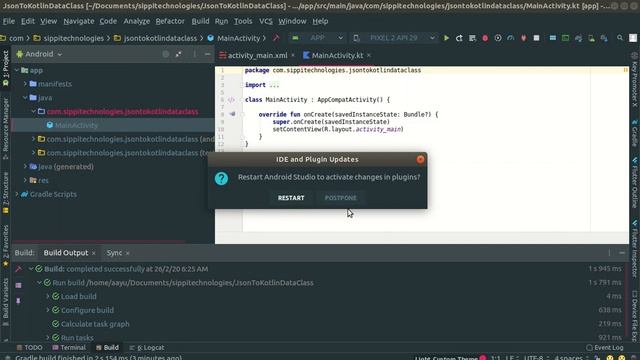Select the Sync tab in Build panel
Viewport: 640px width, 360px height.
click(114, 253)
